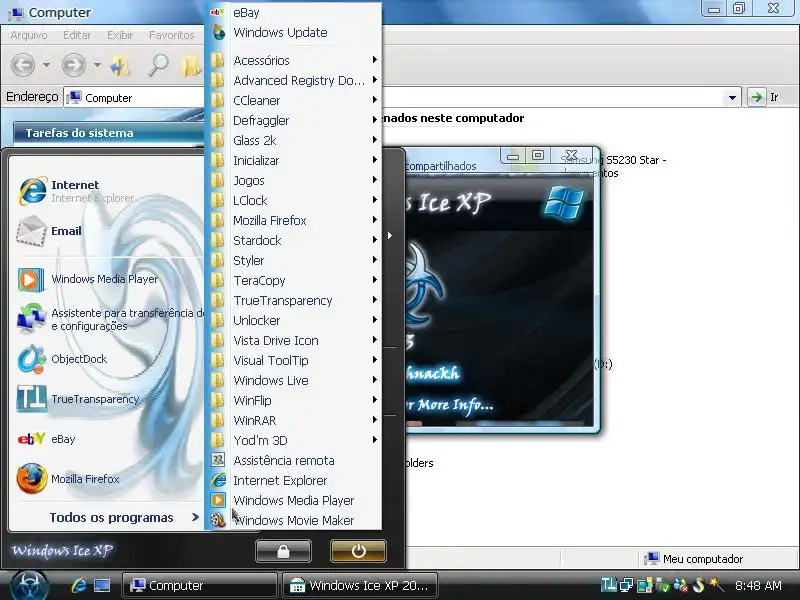Open the TeraCopy program folder
This screenshot has width=800, height=600.
coord(293,281)
